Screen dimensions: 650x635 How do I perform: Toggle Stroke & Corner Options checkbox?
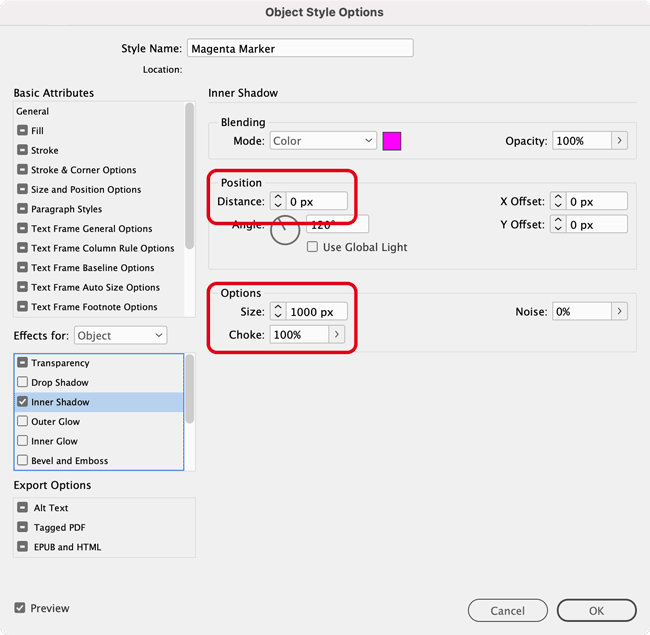(x=22, y=170)
